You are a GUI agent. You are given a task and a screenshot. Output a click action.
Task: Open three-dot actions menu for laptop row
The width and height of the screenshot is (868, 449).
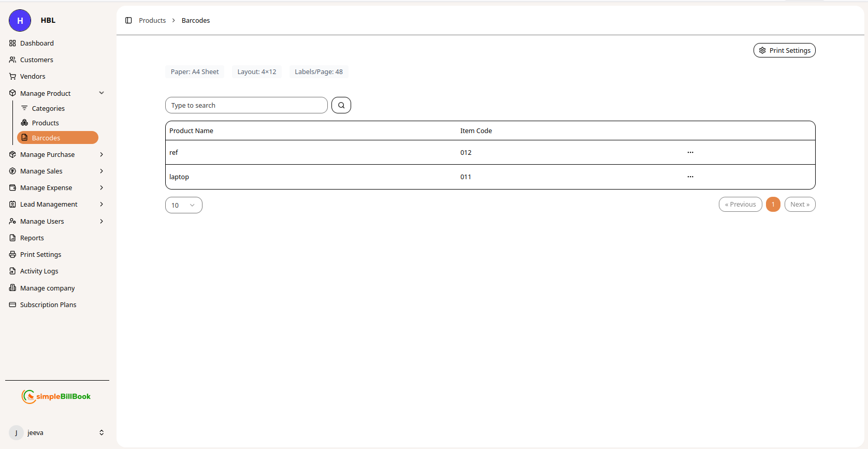690,177
